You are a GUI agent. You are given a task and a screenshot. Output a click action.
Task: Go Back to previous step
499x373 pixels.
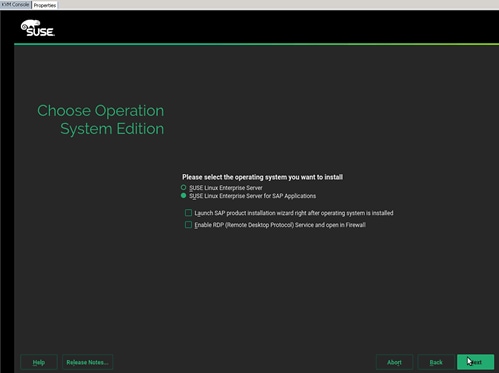coord(436,362)
